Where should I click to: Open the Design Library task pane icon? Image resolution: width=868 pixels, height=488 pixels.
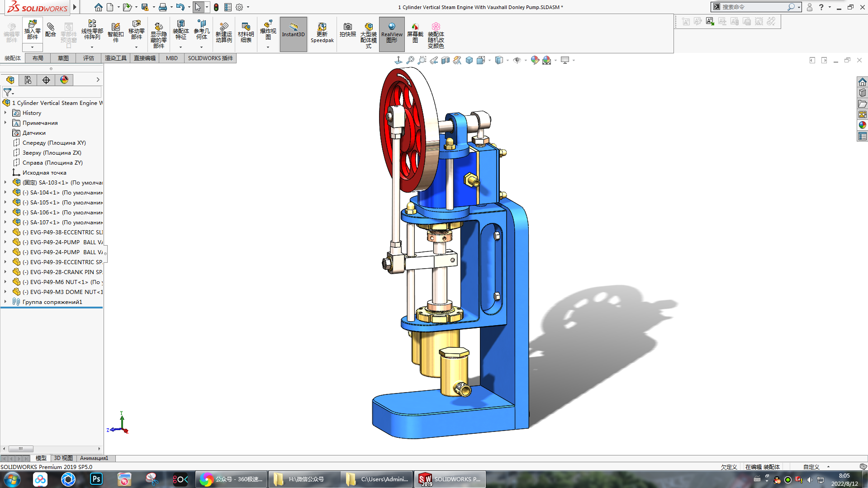863,93
